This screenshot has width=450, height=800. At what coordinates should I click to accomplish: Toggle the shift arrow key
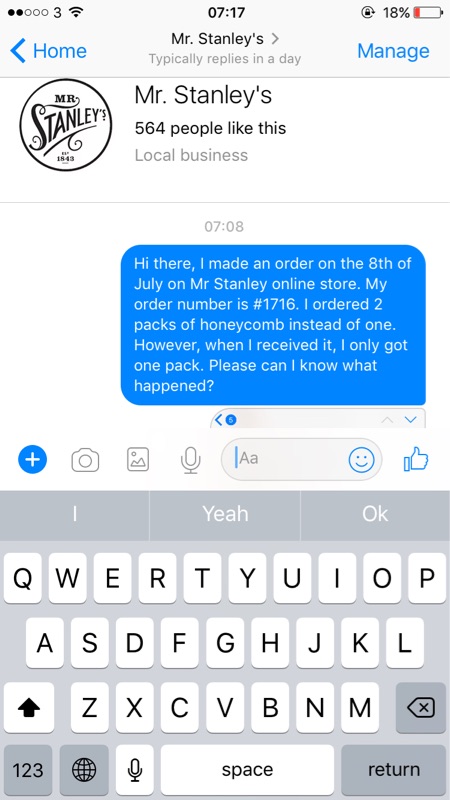coord(29,708)
